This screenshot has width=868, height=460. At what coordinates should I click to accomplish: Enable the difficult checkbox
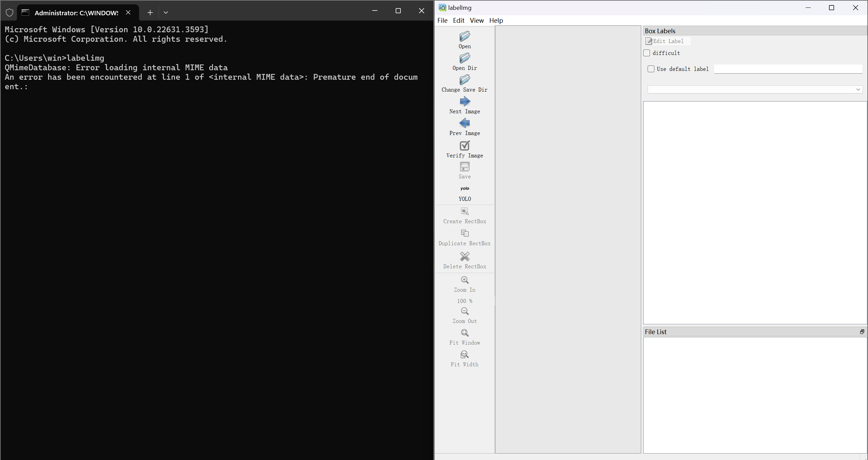[x=647, y=53]
